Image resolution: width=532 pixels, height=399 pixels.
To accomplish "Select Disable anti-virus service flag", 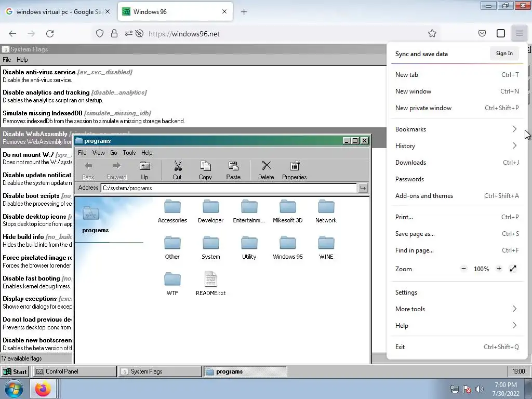I will tap(193, 76).
